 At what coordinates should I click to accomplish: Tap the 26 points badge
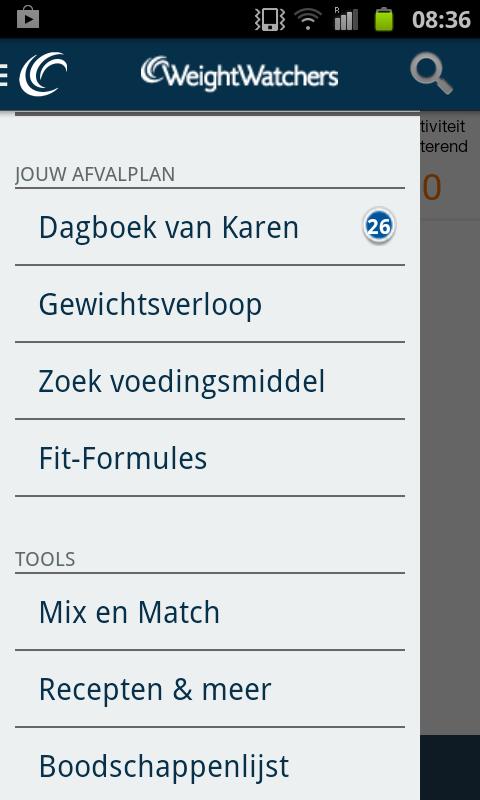[379, 227]
